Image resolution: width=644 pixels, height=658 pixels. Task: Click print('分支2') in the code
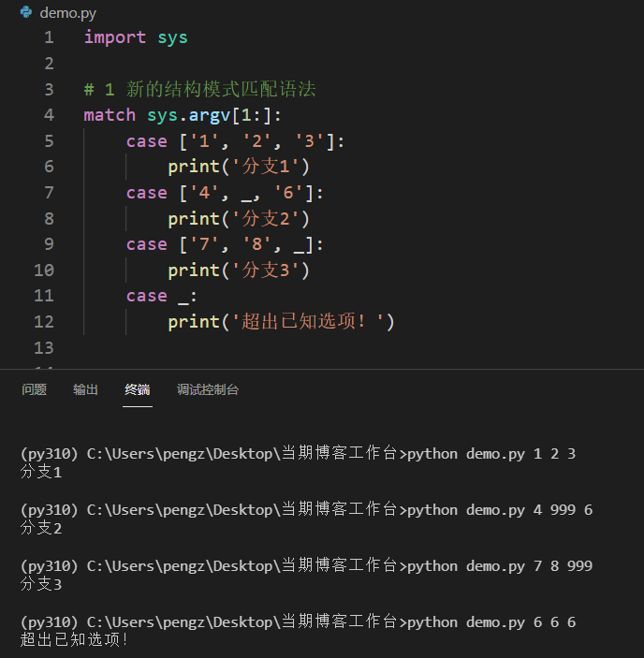(239, 219)
